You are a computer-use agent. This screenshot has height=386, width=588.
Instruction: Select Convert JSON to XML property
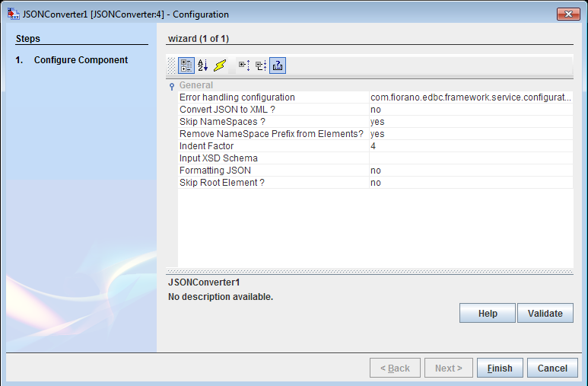[x=273, y=110]
